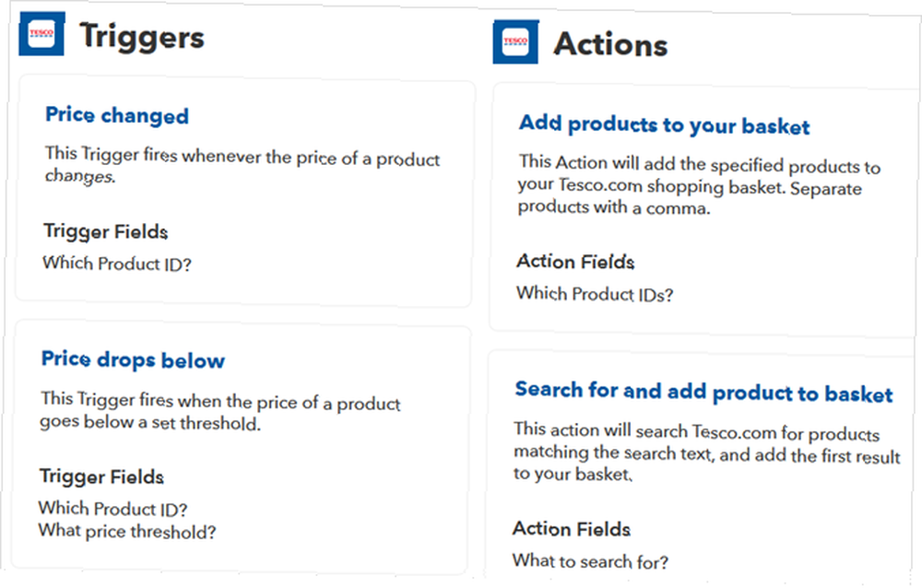Click the Price changed description text

pos(242,165)
